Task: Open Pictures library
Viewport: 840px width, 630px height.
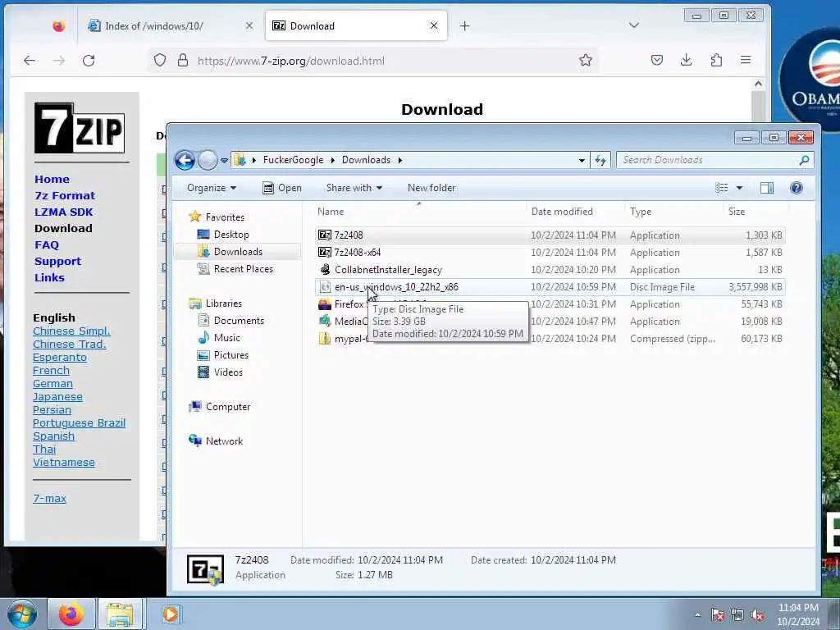Action: [231, 354]
